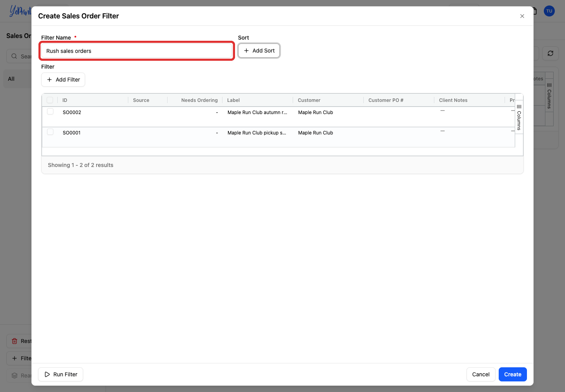Click the Filter Name input field
This screenshot has height=392, width=565.
(x=137, y=51)
